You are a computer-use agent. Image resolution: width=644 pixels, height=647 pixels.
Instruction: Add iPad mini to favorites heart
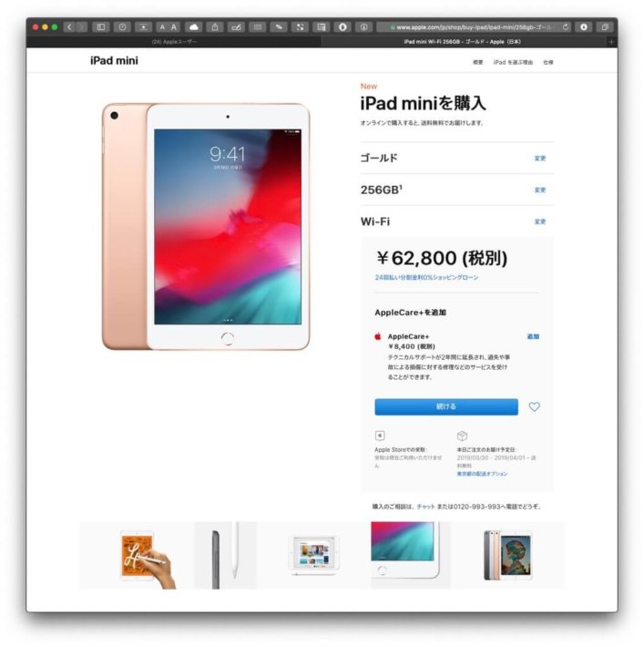(535, 406)
